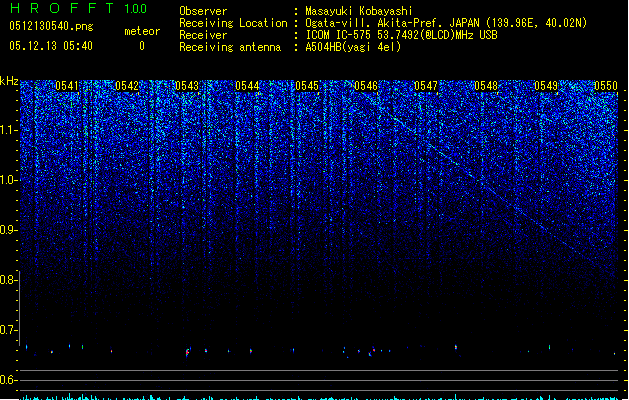This screenshot has width=629, height=400.
Task: Select antenna value A504HB(yagi 4el)
Action: click(353, 47)
